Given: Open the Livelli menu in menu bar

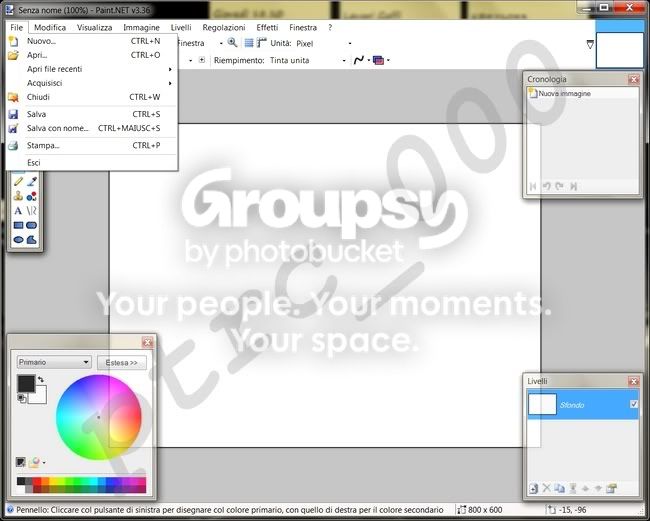Looking at the screenshot, I should tap(181, 28).
